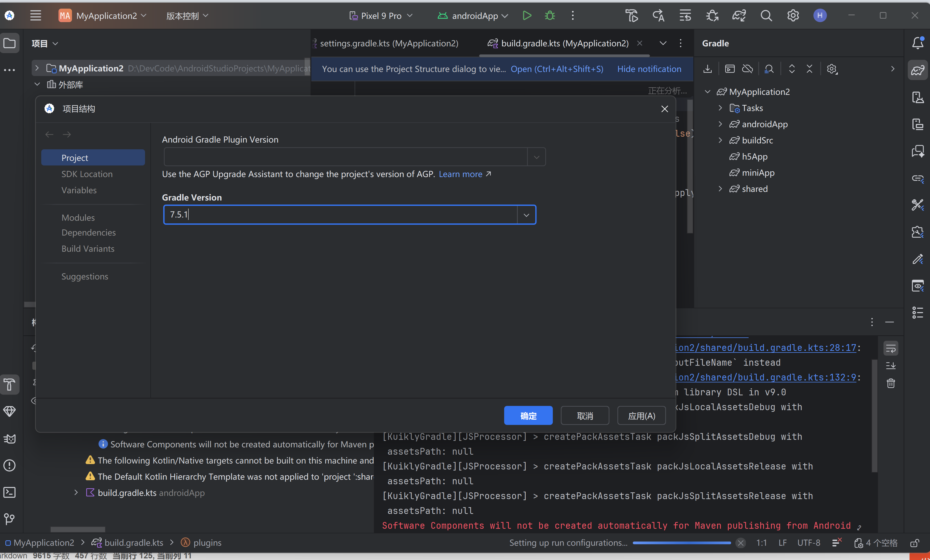Toggle Gradle offline mode icon
The image size is (930, 560).
click(747, 69)
